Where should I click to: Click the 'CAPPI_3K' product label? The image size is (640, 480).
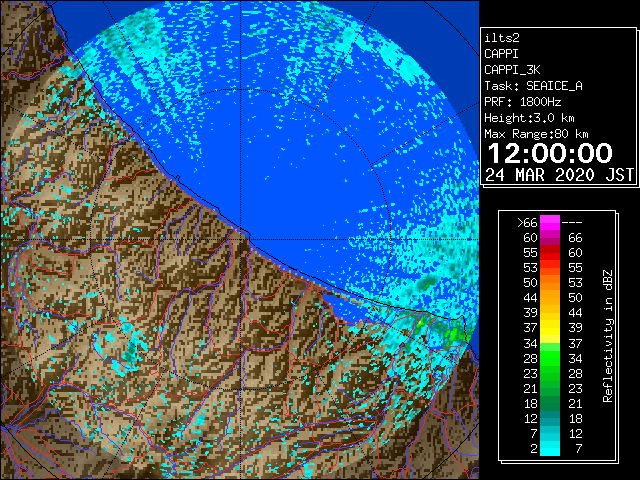point(512,70)
